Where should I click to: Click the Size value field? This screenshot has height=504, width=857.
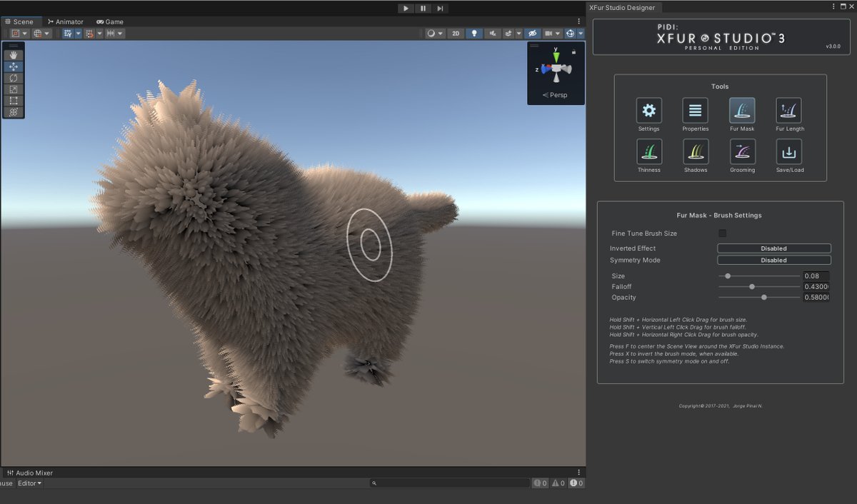point(816,276)
